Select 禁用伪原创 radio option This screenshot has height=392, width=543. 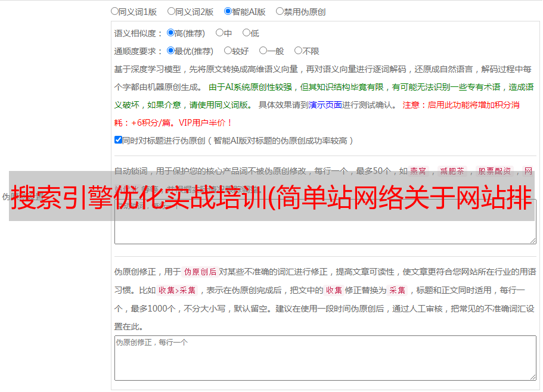click(x=280, y=11)
